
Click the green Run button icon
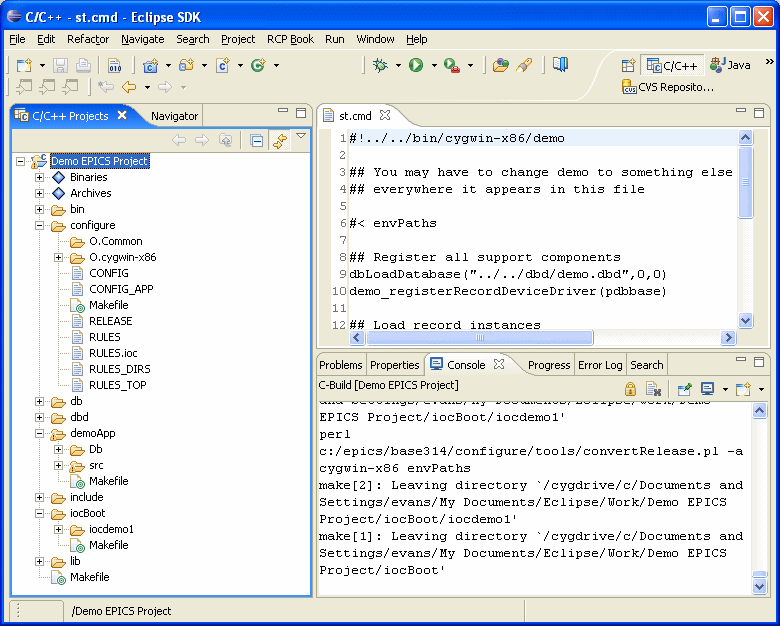(x=416, y=65)
